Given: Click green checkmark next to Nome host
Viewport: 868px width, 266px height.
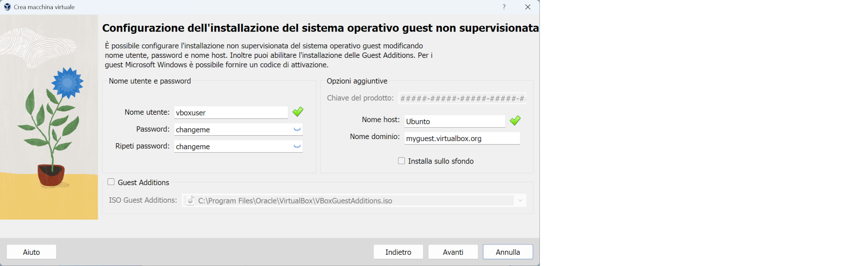Looking at the screenshot, I should (515, 121).
